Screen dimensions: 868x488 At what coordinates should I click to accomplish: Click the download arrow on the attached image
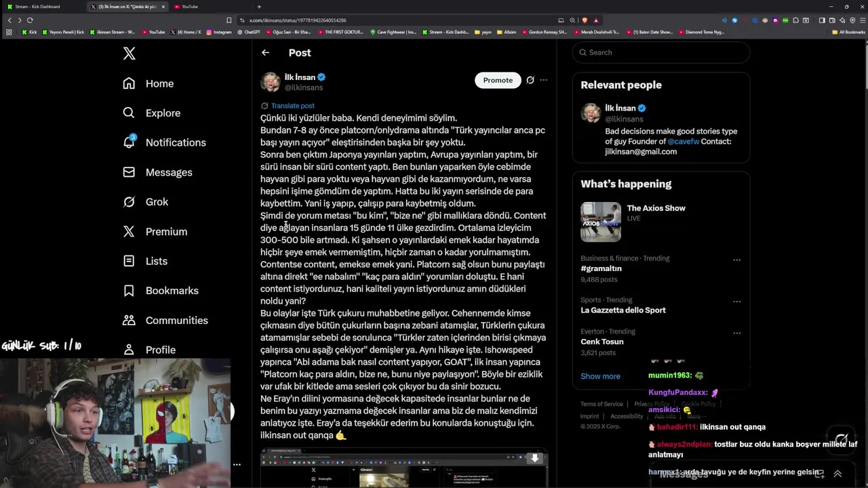click(535, 458)
